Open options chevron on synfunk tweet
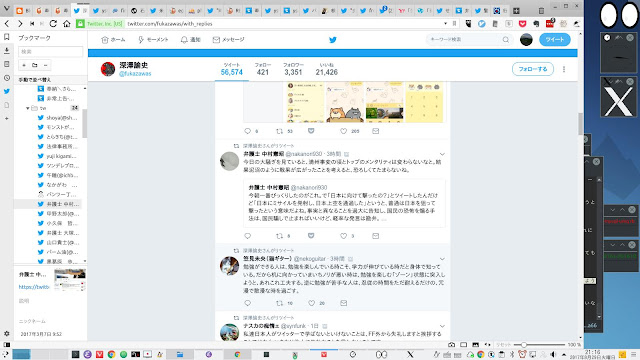640x360 pixels. [x=442, y=326]
